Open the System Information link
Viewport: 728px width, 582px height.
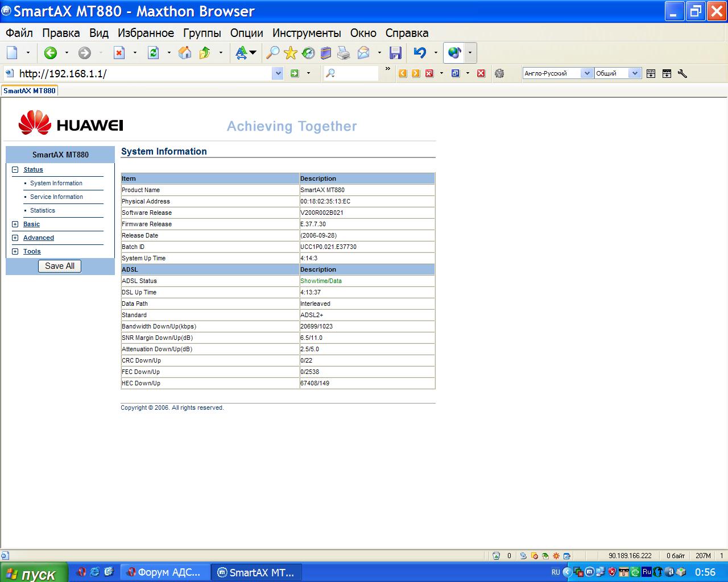pyautogui.click(x=56, y=183)
